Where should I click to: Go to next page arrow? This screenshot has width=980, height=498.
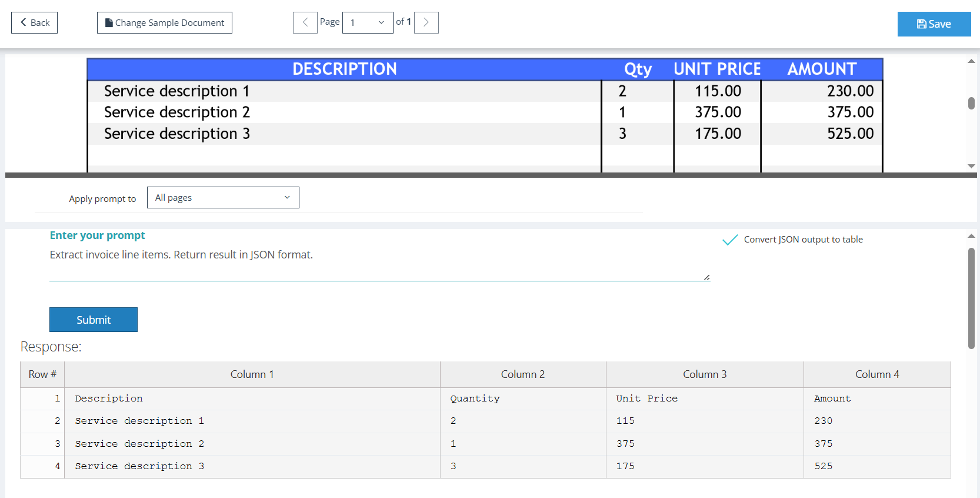pos(426,22)
